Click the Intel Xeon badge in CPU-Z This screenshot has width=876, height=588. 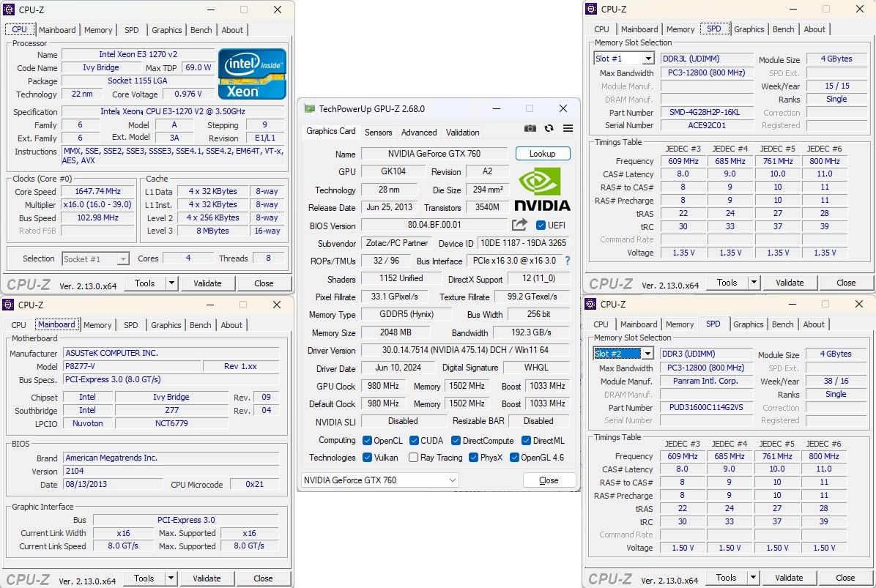coord(251,72)
